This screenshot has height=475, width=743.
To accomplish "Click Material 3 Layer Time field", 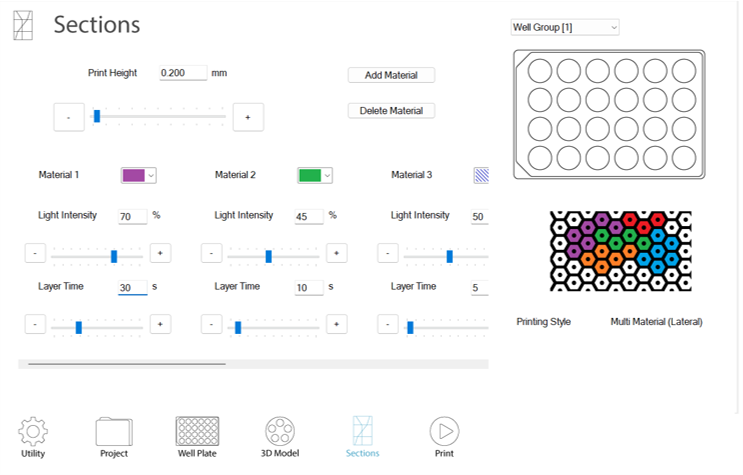I will (x=480, y=287).
